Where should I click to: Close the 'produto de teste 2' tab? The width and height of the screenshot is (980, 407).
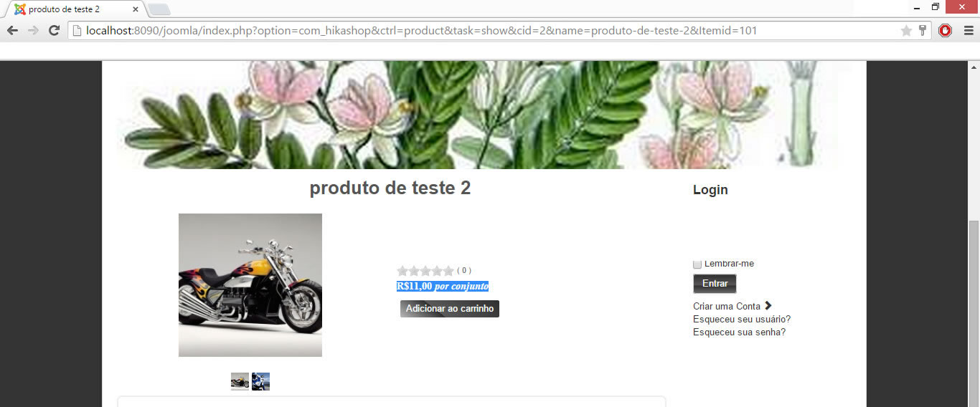coord(136,9)
